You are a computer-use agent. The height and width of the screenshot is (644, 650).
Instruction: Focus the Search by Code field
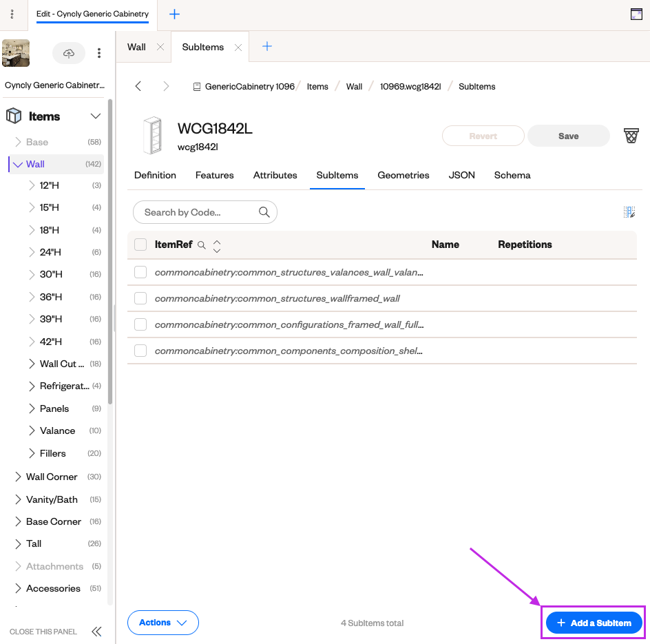205,212
